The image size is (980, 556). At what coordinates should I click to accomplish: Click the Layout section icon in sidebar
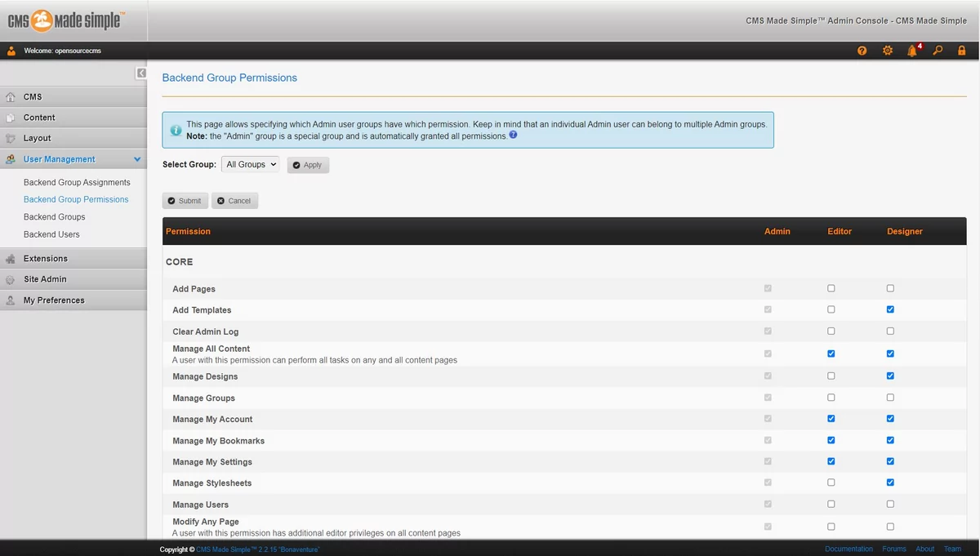[x=11, y=139]
